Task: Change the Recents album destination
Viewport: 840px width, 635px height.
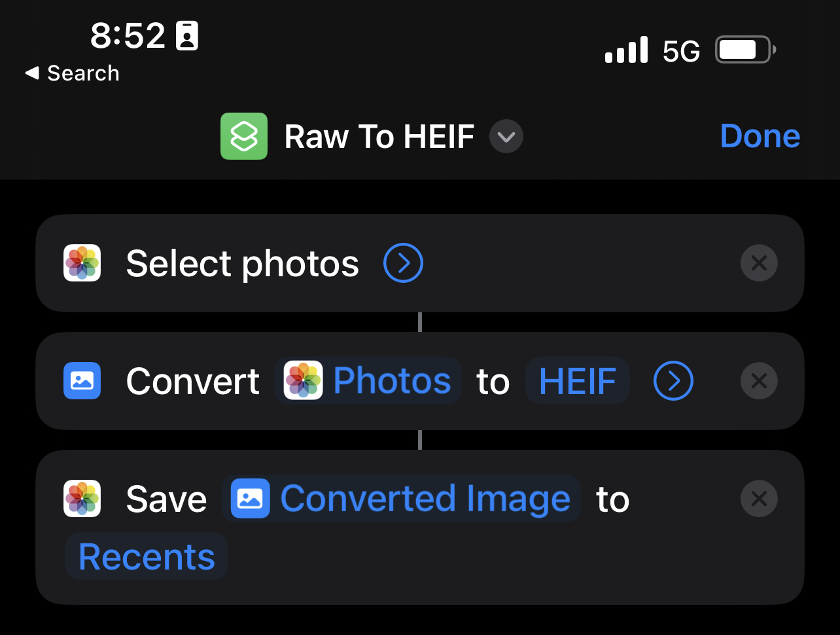Action: point(147,556)
